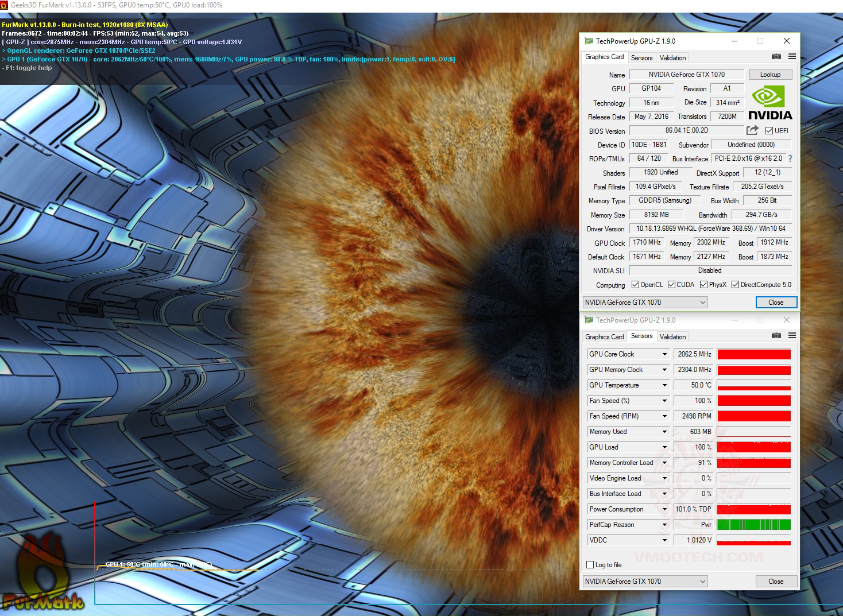Screen dimensions: 843x616
Task: Click the NVIDIA logo on the Graphics Card tab
Action: pyautogui.click(x=770, y=100)
